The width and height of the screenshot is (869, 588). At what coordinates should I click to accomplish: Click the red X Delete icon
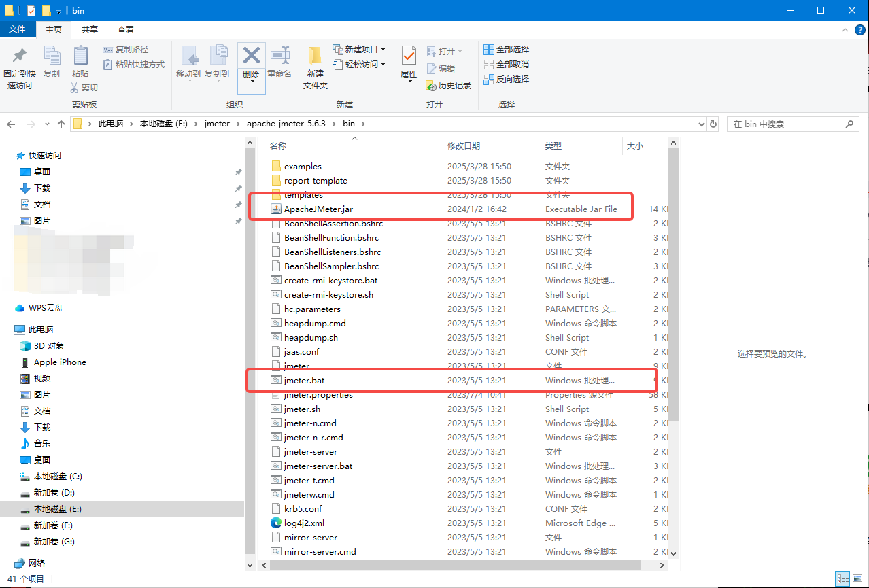(x=252, y=55)
